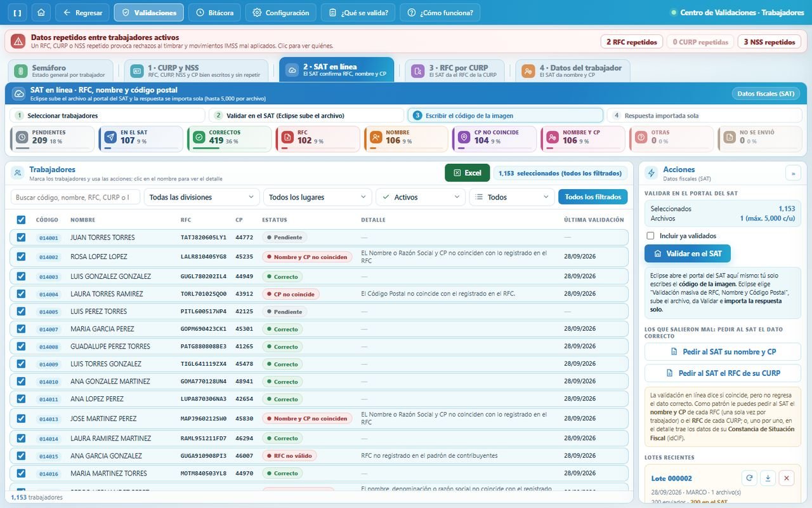
Task: Enable the Incluir ya validados checkbox
Action: pos(650,236)
